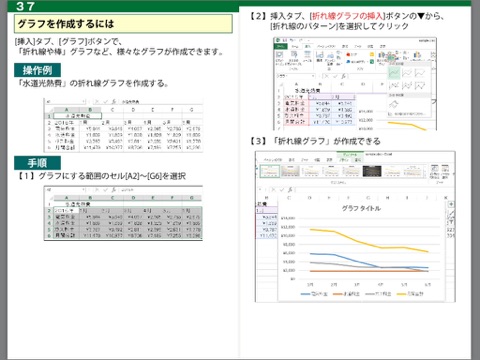Select the highlighted first line chart pattern
480x360 pixels.
tap(394, 73)
